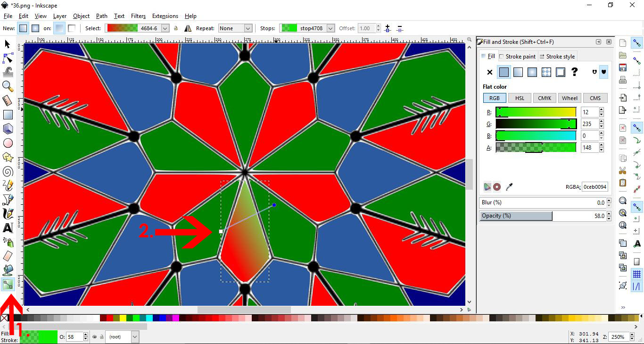The width and height of the screenshot is (644, 344).
Task: Click the New document icon
Action: (623, 43)
